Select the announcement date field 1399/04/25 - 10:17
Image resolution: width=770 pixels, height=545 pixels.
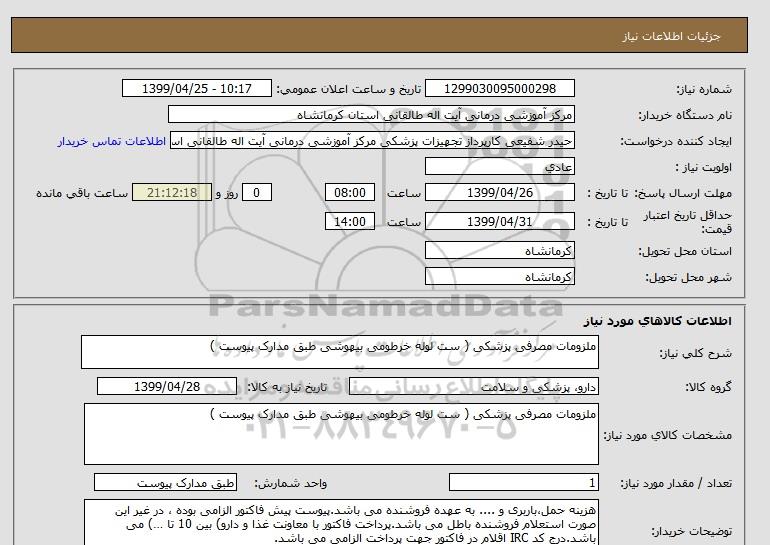coord(196,88)
